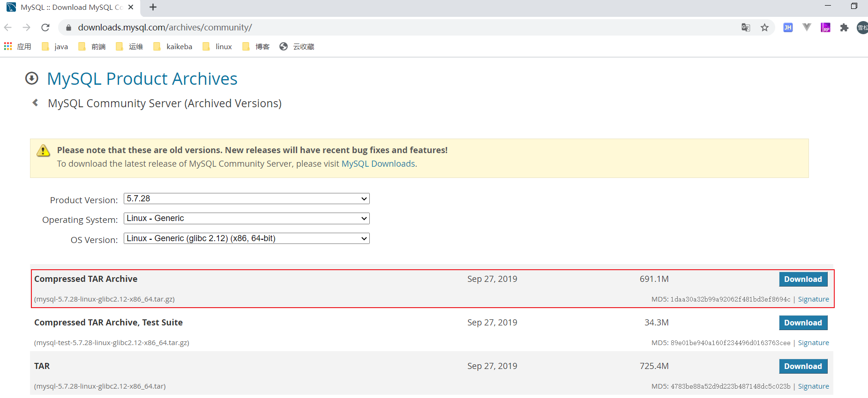This screenshot has height=398, width=868.
Task: Follow the MySQL Downloads link in notice
Action: pos(378,164)
